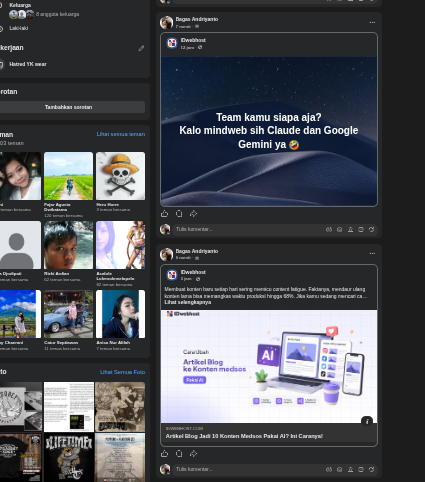Open Bagas Andriyanto avatar on the second post
The width and height of the screenshot is (425, 482).
(166, 254)
